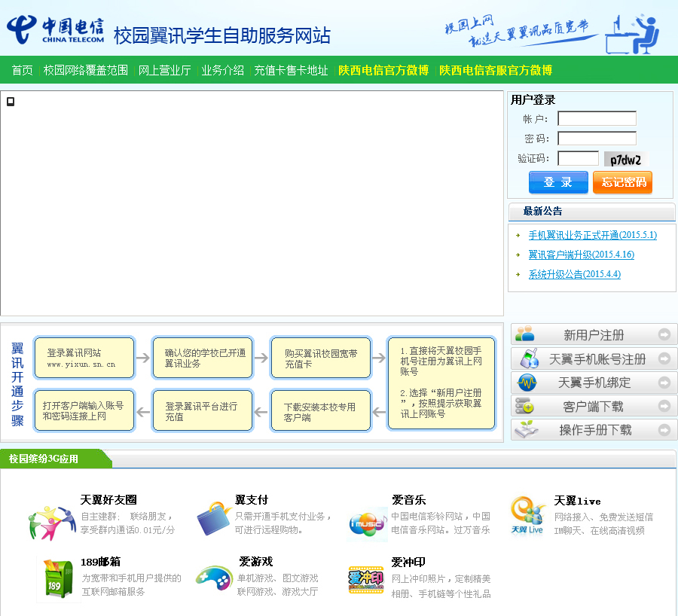The height and width of the screenshot is (616, 678).
Task: Focus the 密码 password input field
Action: click(x=597, y=139)
